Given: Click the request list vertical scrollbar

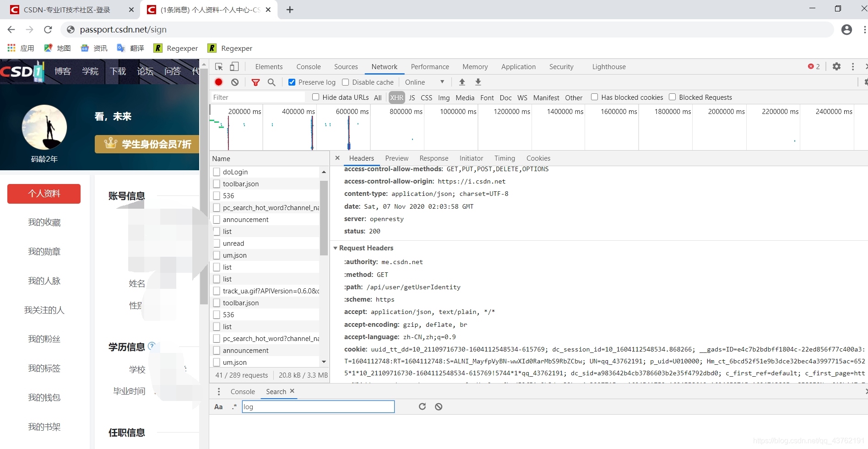Looking at the screenshot, I should pos(324,219).
